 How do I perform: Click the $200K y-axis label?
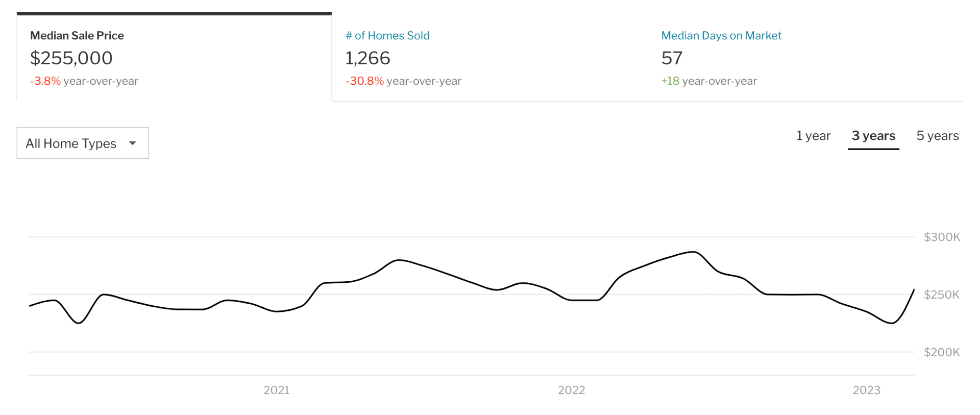point(942,352)
